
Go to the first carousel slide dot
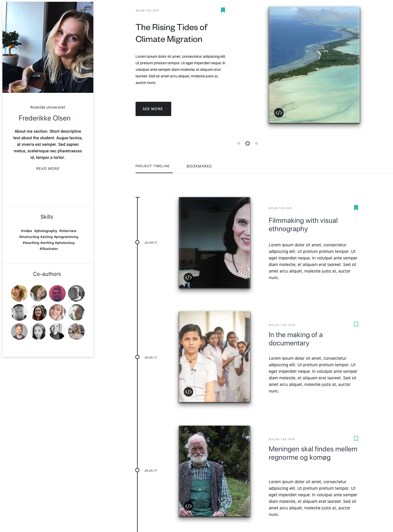point(239,143)
